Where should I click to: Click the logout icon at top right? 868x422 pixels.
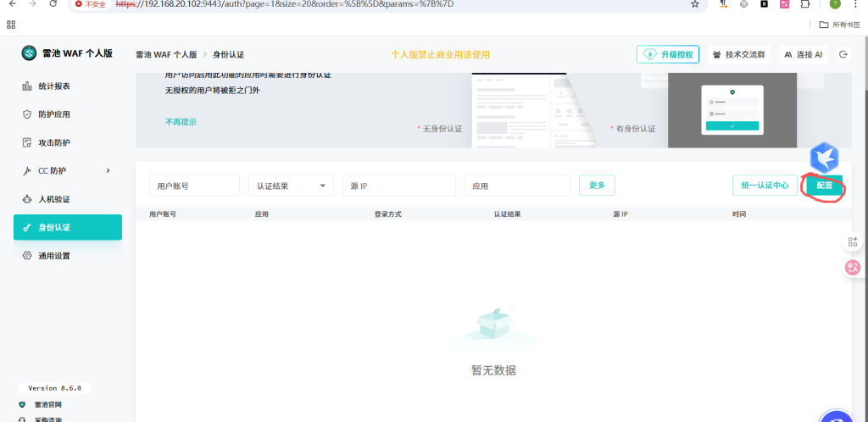click(843, 54)
